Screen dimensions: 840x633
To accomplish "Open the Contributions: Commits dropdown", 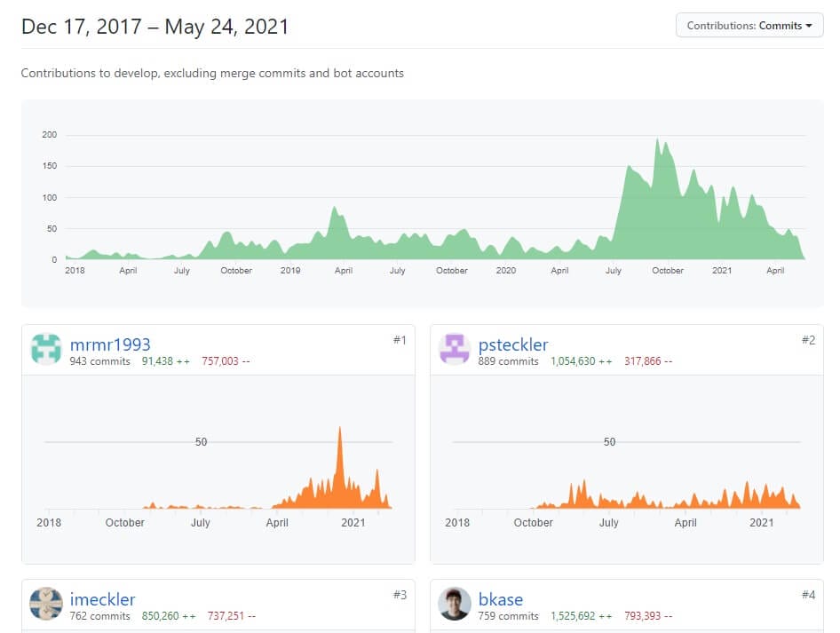I will coord(749,26).
